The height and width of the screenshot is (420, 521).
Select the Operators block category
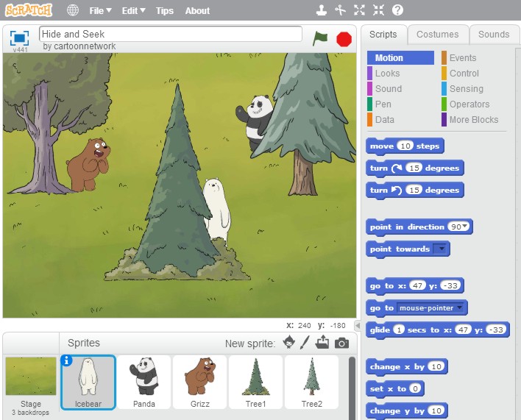click(x=469, y=104)
